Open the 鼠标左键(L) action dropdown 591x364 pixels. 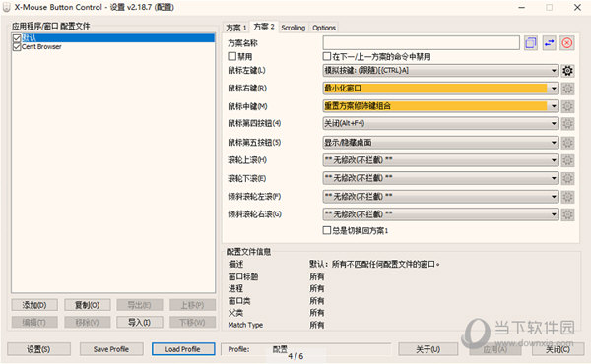click(x=440, y=71)
